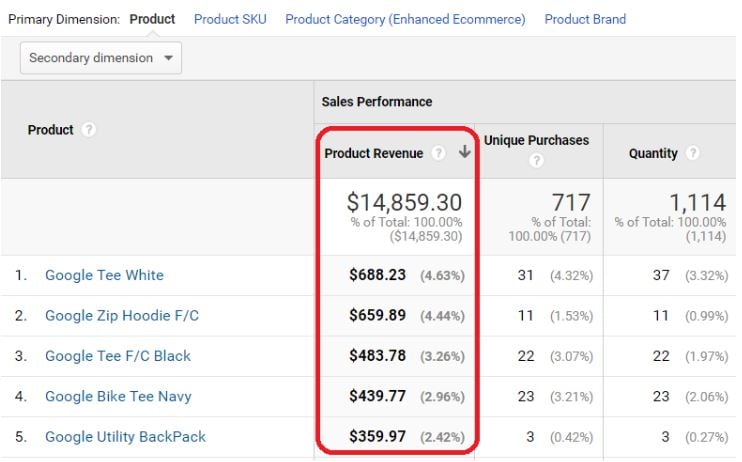Click the (4.44%) revenue percentage
This screenshot has width=742, height=462.
pos(442,316)
